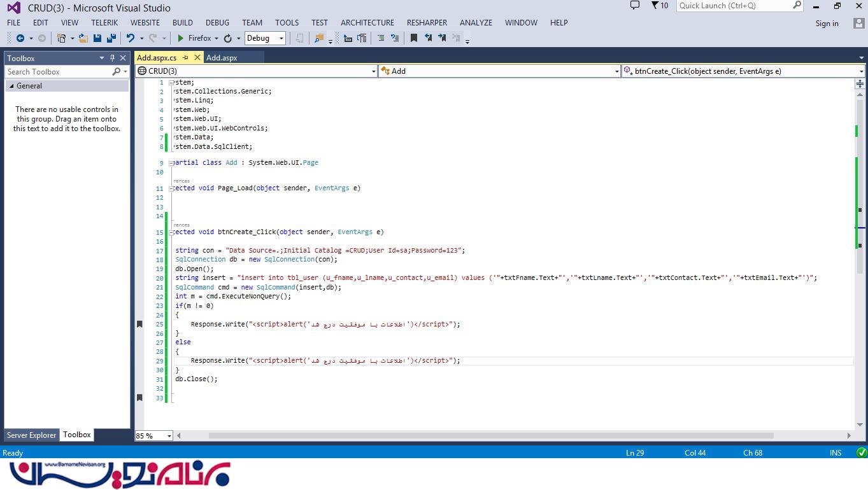This screenshot has width=868, height=490.
Task: Click the Search Toolbox input field
Action: pos(59,72)
